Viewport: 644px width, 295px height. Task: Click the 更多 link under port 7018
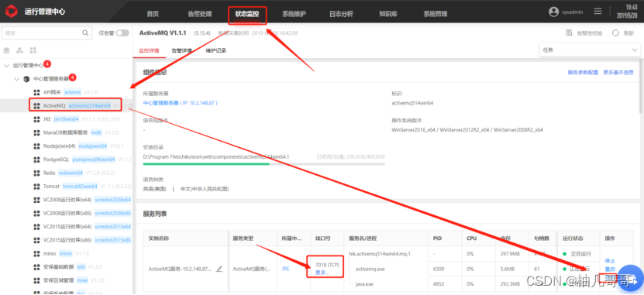[322, 273]
